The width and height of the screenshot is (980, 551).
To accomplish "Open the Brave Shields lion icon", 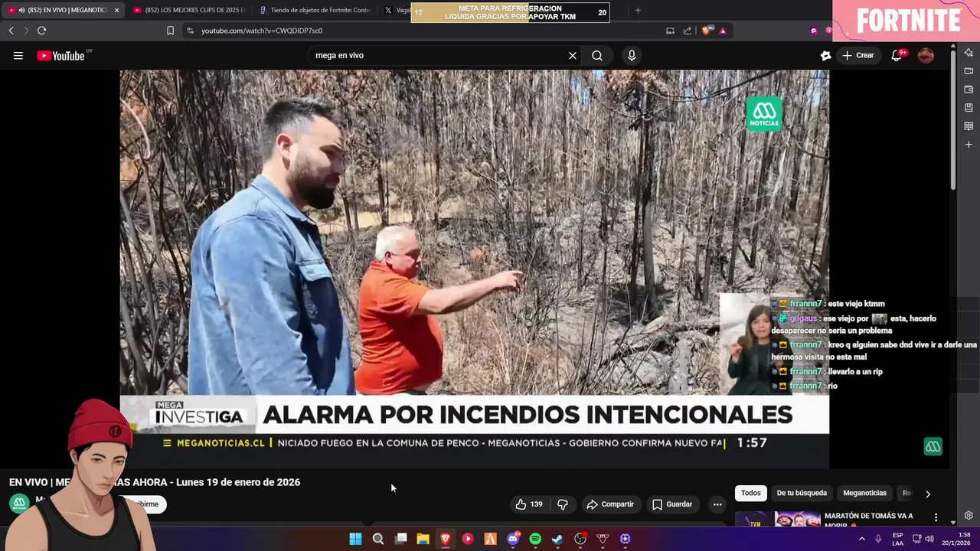I will pyautogui.click(x=706, y=31).
